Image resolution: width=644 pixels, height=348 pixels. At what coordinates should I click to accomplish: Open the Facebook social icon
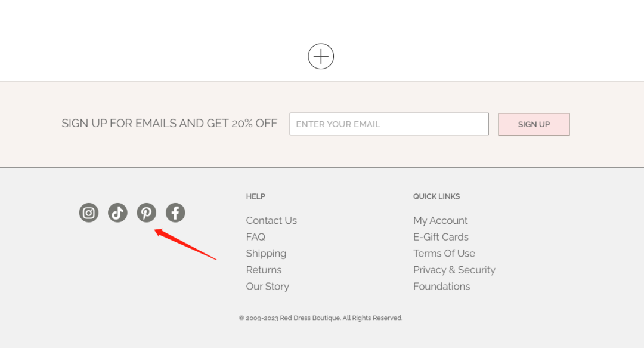(x=175, y=213)
